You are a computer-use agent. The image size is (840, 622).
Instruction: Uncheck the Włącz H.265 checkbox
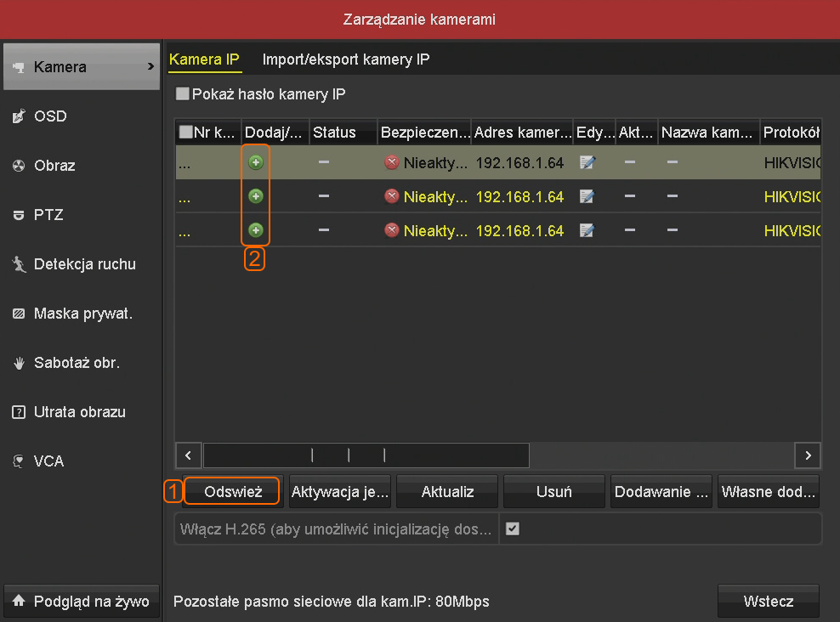point(512,529)
